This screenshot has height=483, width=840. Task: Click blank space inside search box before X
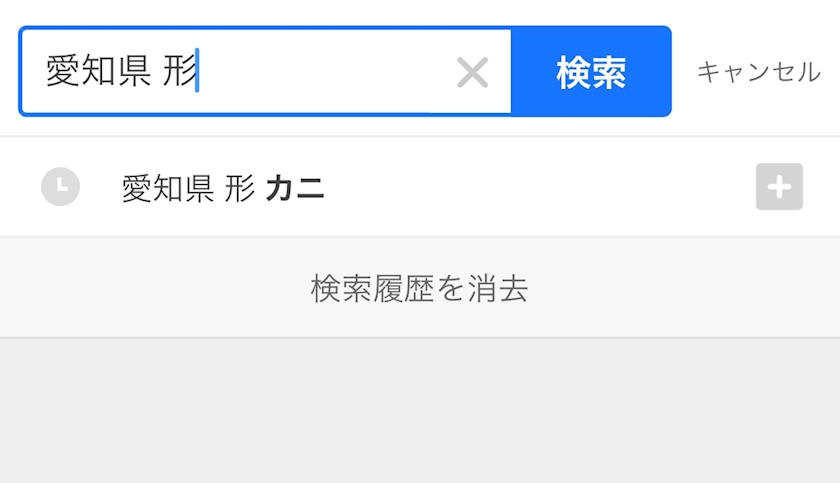327,71
